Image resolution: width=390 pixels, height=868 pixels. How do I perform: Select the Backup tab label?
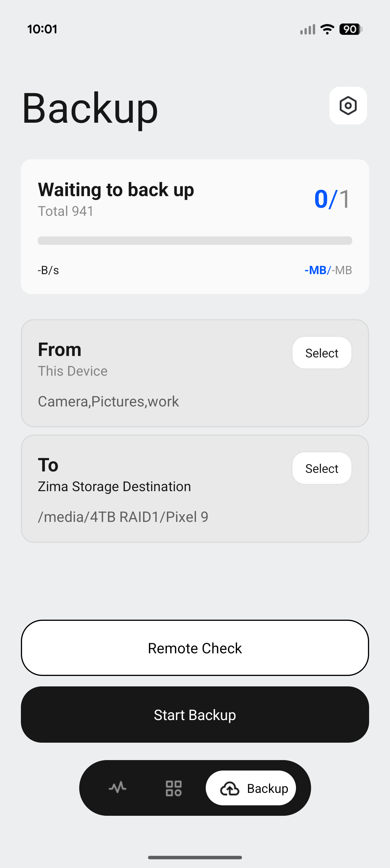point(267,789)
